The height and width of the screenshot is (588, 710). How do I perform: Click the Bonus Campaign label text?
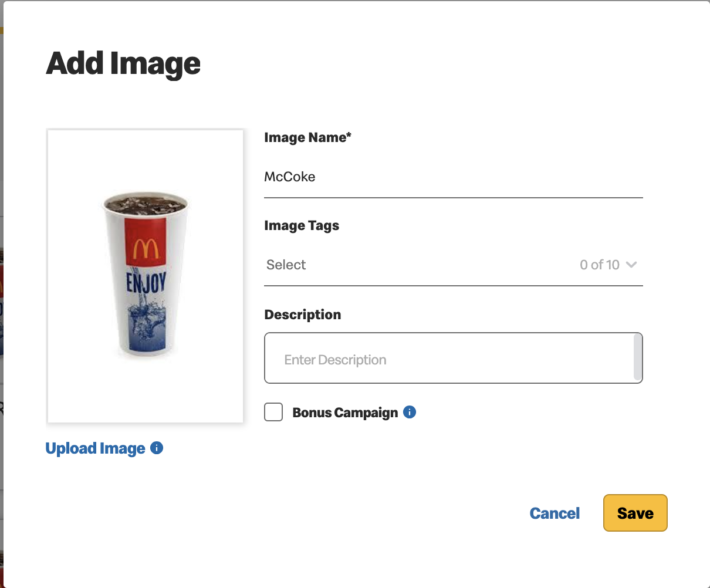[x=345, y=413]
